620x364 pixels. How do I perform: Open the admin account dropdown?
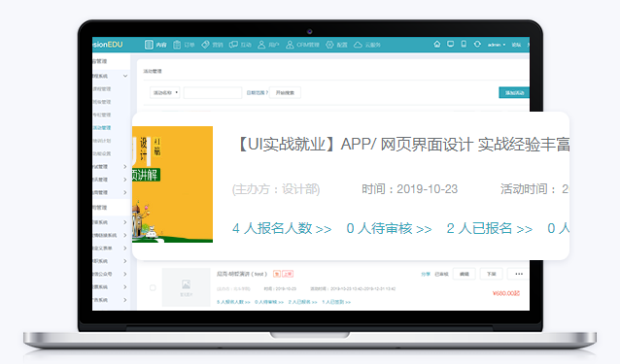(497, 45)
